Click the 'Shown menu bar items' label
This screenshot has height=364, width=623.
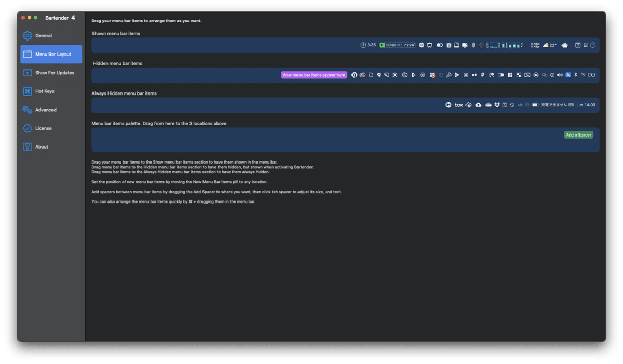[116, 33]
